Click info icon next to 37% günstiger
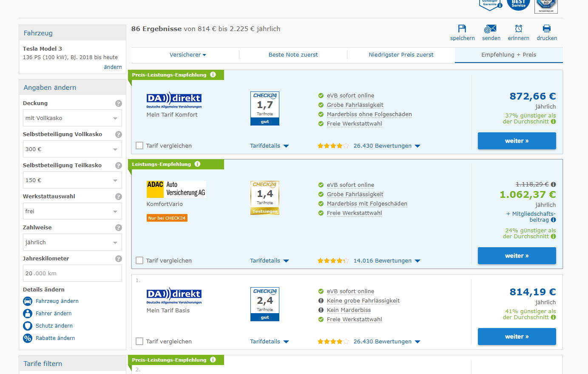Screen dimensions: 588x374 pyautogui.click(x=553, y=122)
